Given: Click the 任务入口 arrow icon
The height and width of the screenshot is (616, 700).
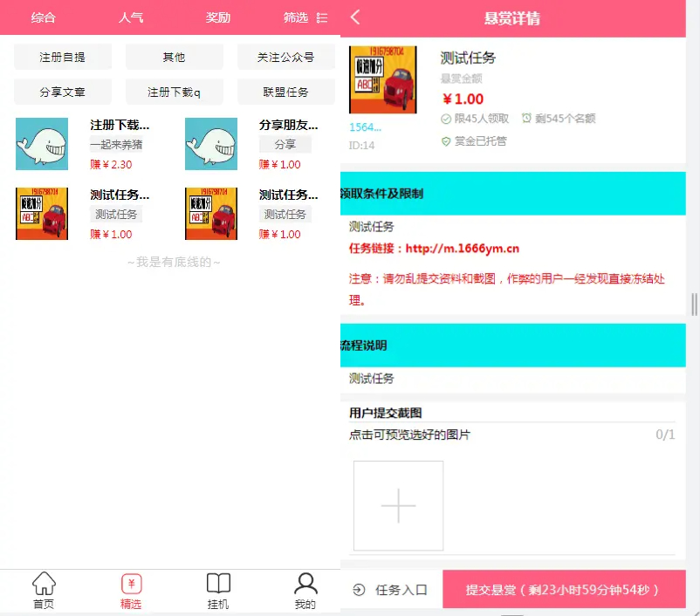Looking at the screenshot, I should (359, 590).
